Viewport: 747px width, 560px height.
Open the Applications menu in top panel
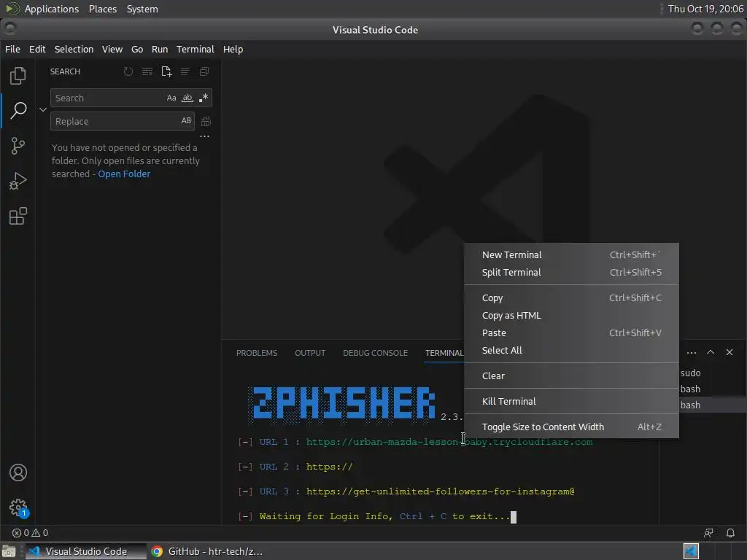click(x=52, y=9)
